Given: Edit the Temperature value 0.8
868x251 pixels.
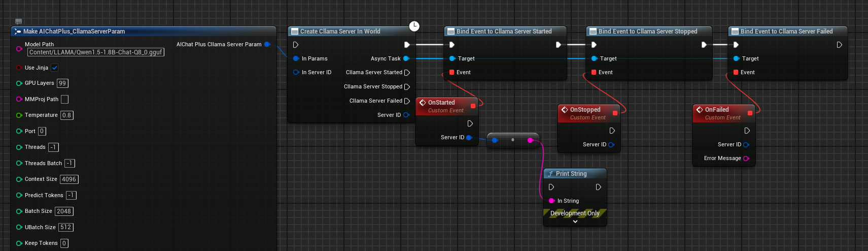Looking at the screenshot, I should [67, 115].
